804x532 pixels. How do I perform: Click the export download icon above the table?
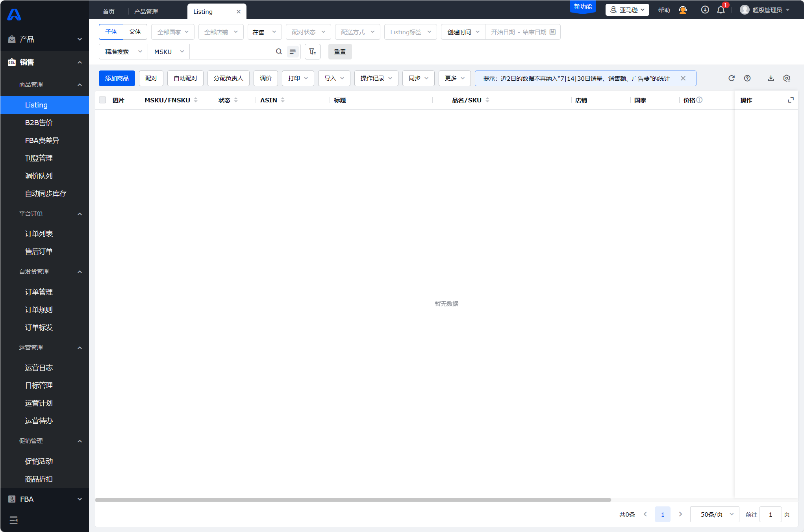[771, 78]
